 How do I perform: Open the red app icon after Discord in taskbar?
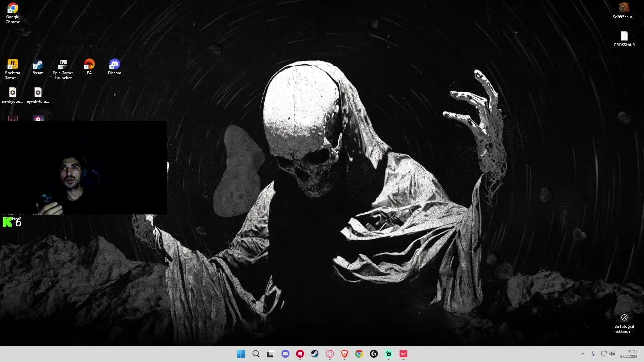[x=300, y=354]
